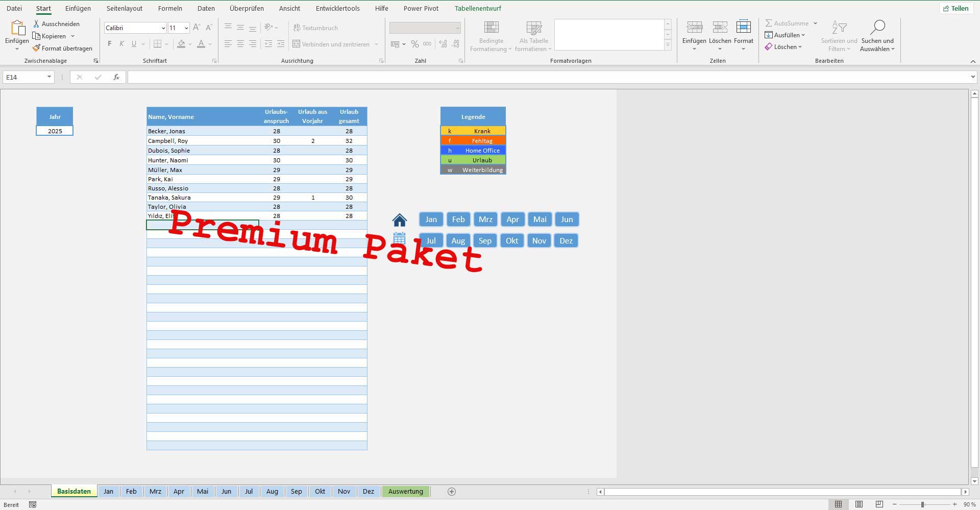Click the Ausschneiden scissors icon
The width and height of the screenshot is (980, 510).
pyautogui.click(x=36, y=24)
